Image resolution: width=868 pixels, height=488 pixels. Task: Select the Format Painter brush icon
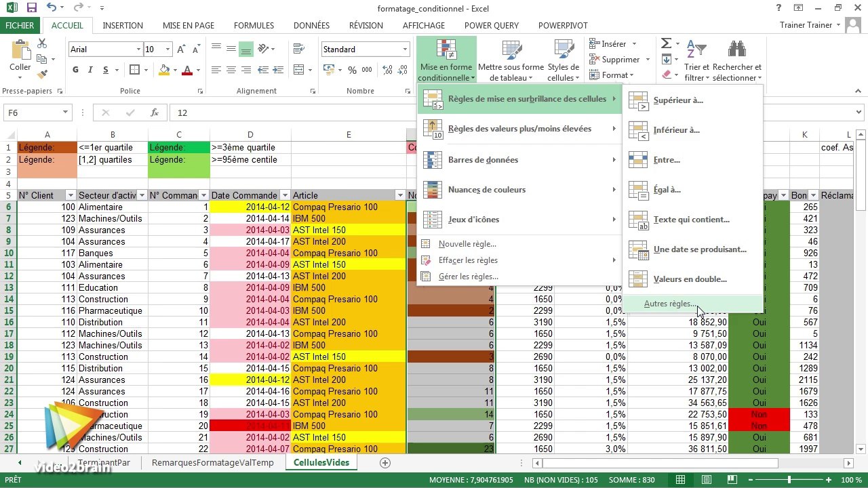point(42,75)
